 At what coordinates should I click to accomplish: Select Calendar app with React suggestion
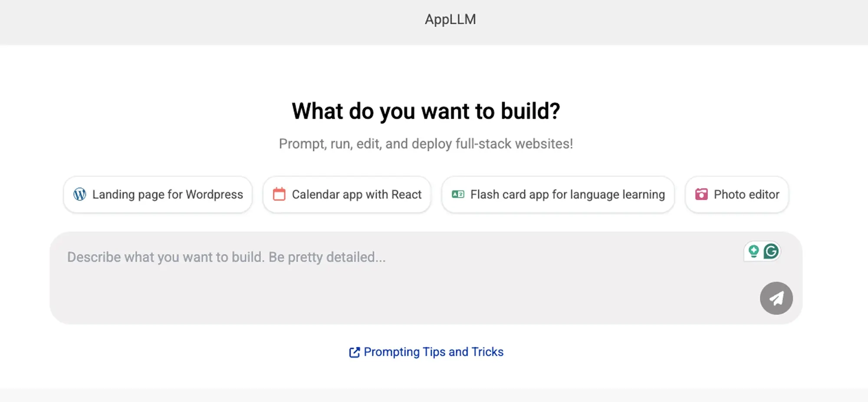347,194
